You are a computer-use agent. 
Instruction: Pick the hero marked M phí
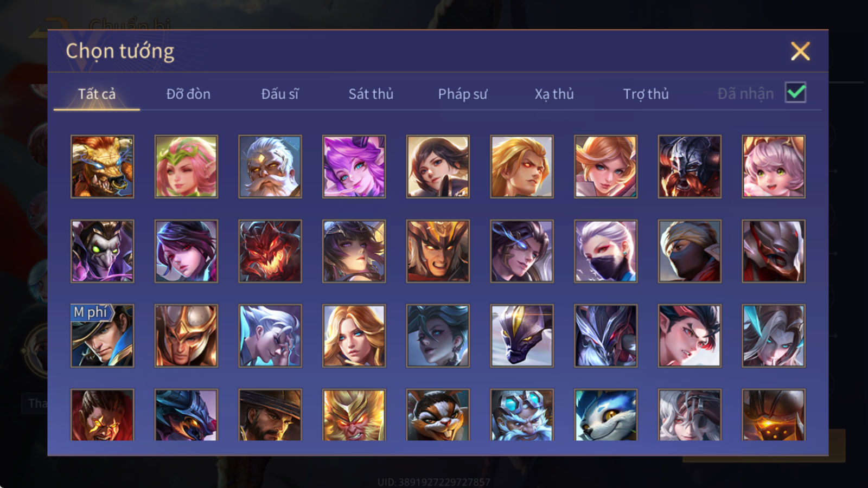pos(102,336)
